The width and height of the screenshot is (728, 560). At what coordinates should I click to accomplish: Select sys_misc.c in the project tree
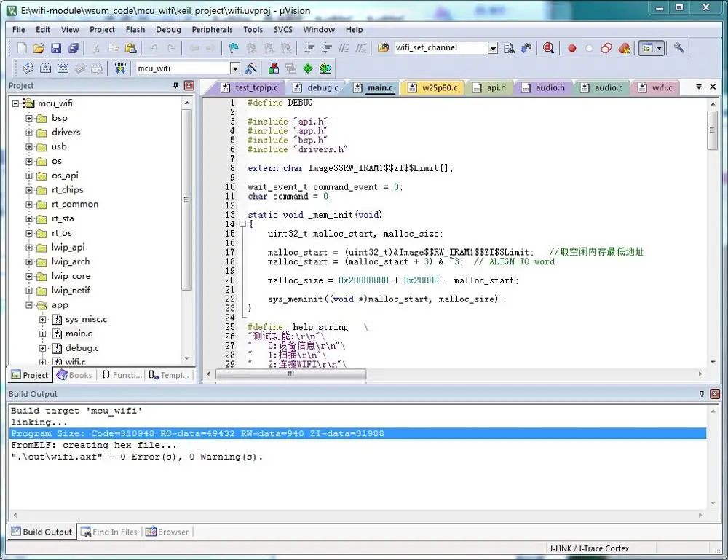point(87,320)
